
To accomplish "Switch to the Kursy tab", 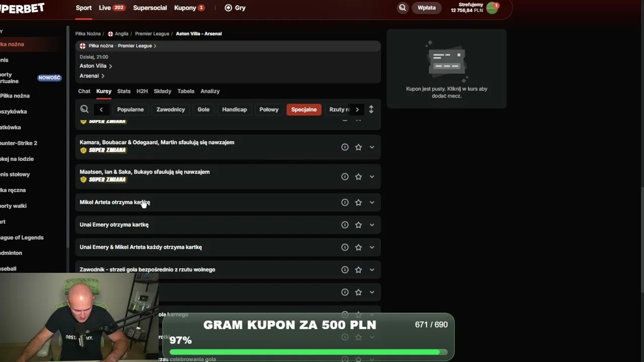I will pyautogui.click(x=104, y=91).
